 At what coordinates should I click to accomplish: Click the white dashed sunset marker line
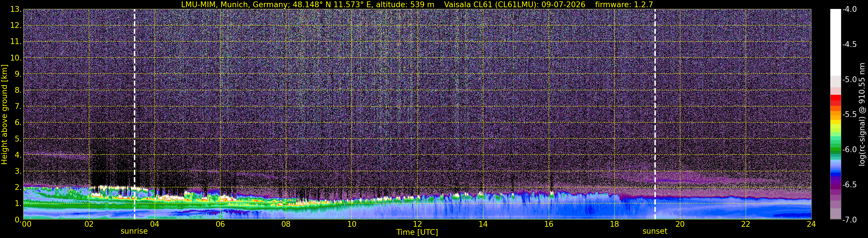click(655, 114)
